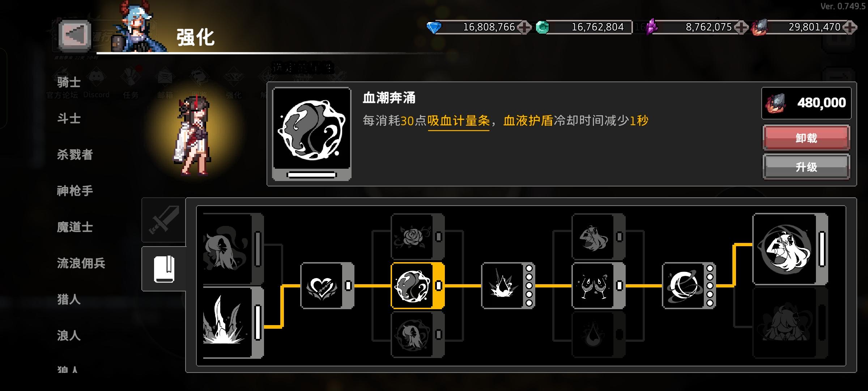Click the gray 升级 upgrade button
This screenshot has width=868, height=391.
(806, 167)
